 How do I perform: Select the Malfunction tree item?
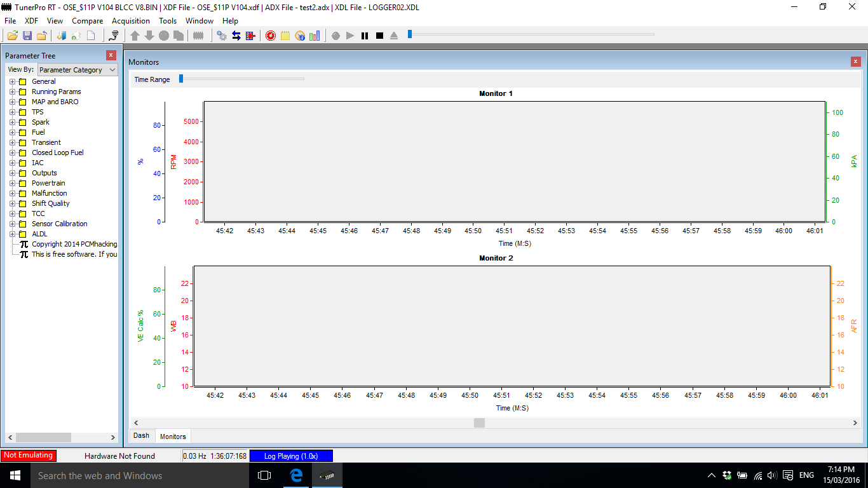pos(49,193)
